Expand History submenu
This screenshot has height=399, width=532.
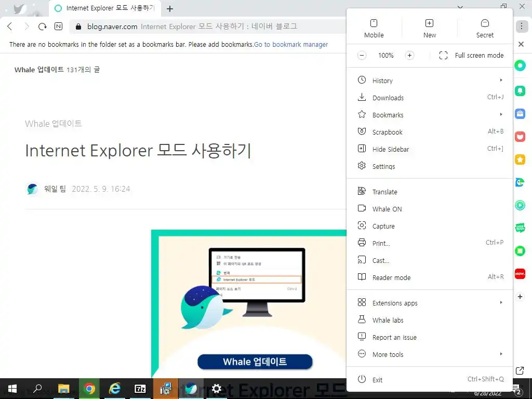(430, 81)
